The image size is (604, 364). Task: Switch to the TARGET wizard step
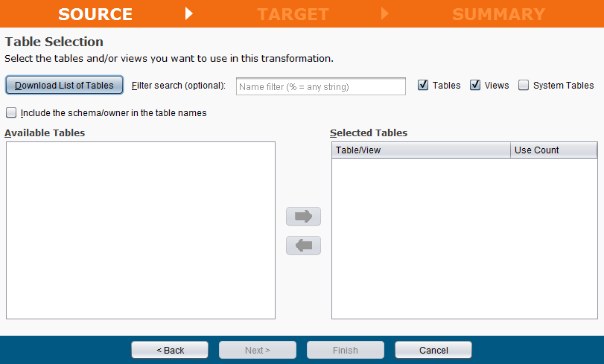[x=293, y=14]
